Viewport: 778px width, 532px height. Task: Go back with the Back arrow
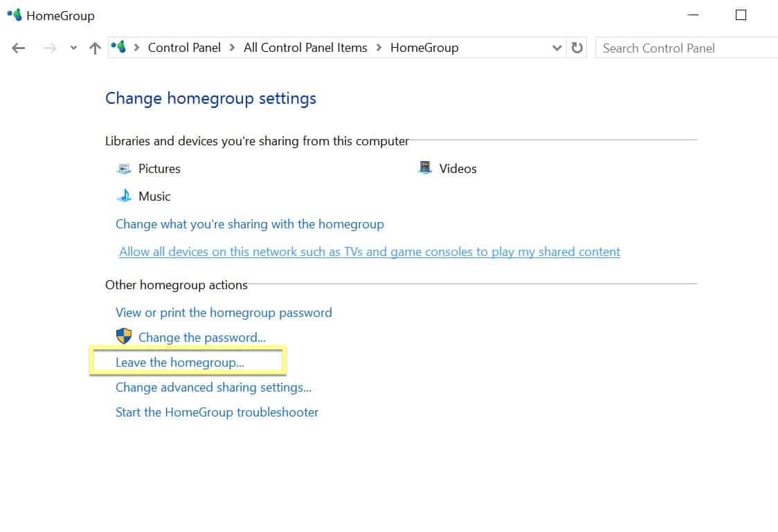coord(19,48)
